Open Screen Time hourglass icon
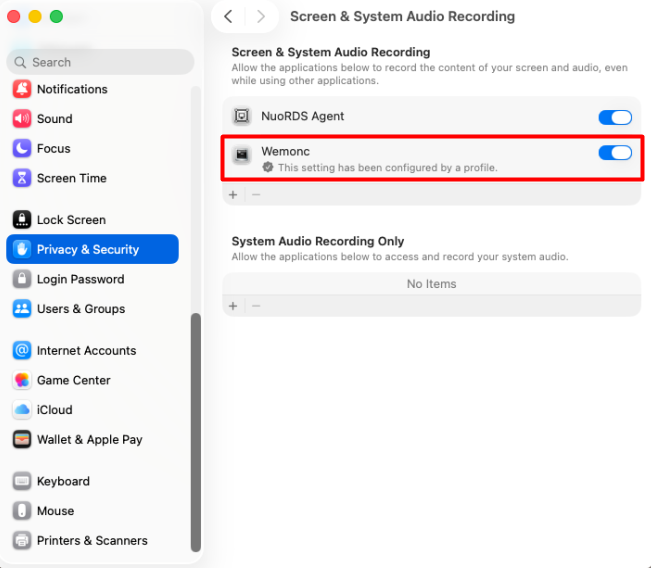 22,178
